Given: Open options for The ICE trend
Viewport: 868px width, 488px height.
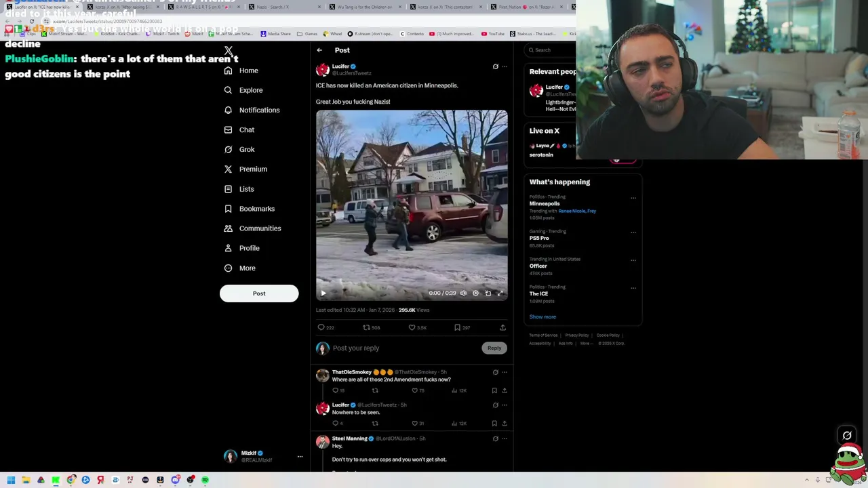Looking at the screenshot, I should coord(633,288).
